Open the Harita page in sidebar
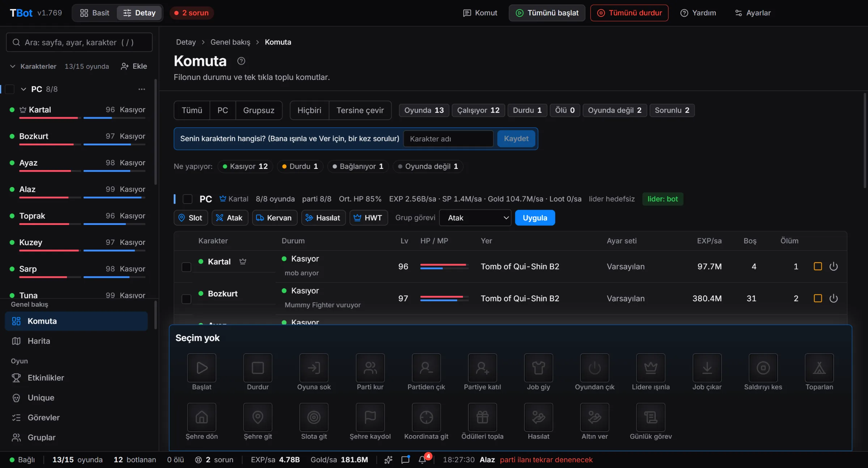 point(76,341)
